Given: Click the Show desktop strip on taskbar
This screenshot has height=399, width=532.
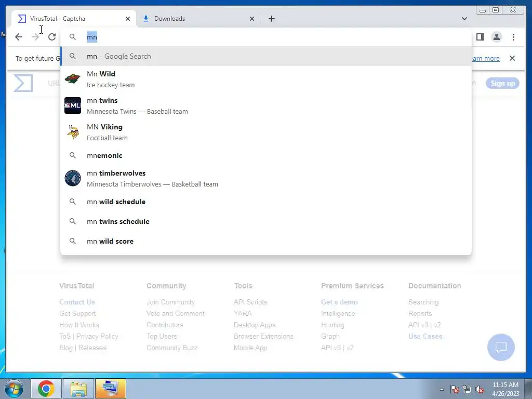Looking at the screenshot, I should tap(528, 389).
